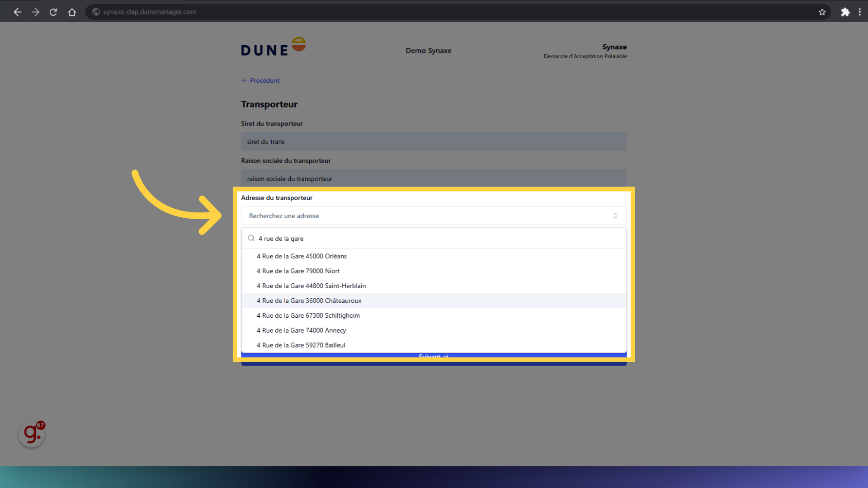
Task: Bookmark this page with the star icon
Action: [822, 12]
